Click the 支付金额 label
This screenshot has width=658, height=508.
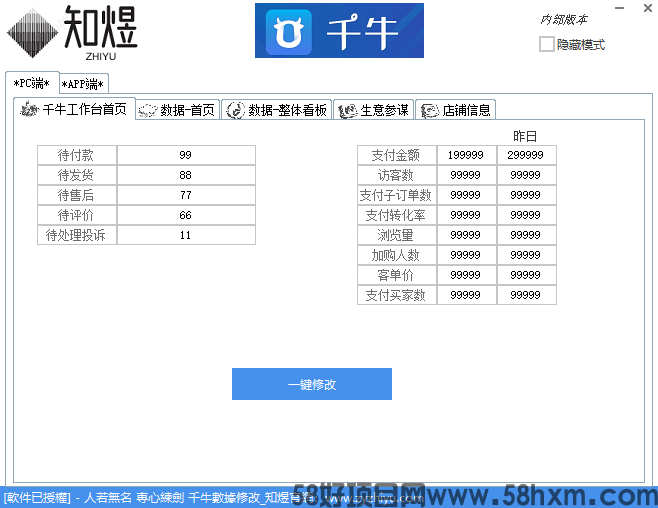(x=396, y=155)
